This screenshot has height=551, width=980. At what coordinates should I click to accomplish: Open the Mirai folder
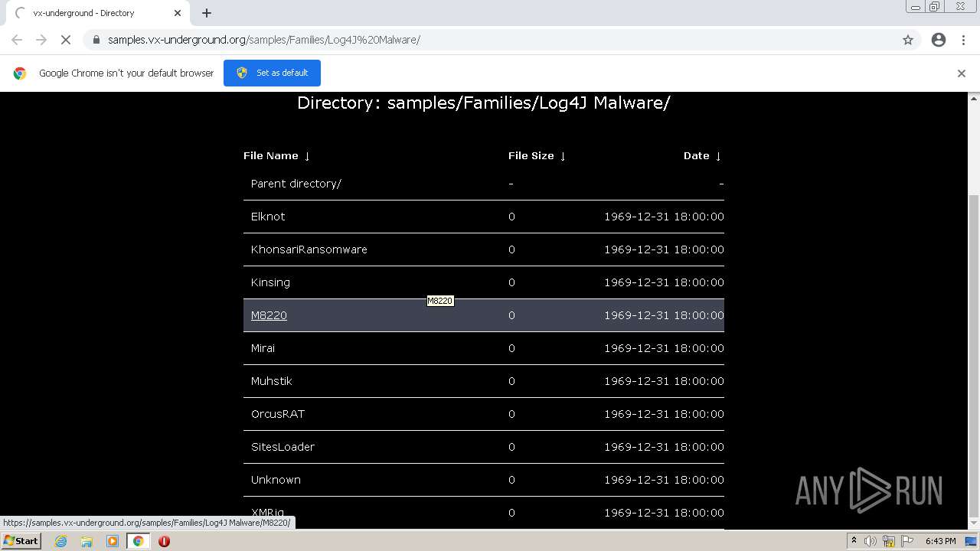click(x=263, y=348)
